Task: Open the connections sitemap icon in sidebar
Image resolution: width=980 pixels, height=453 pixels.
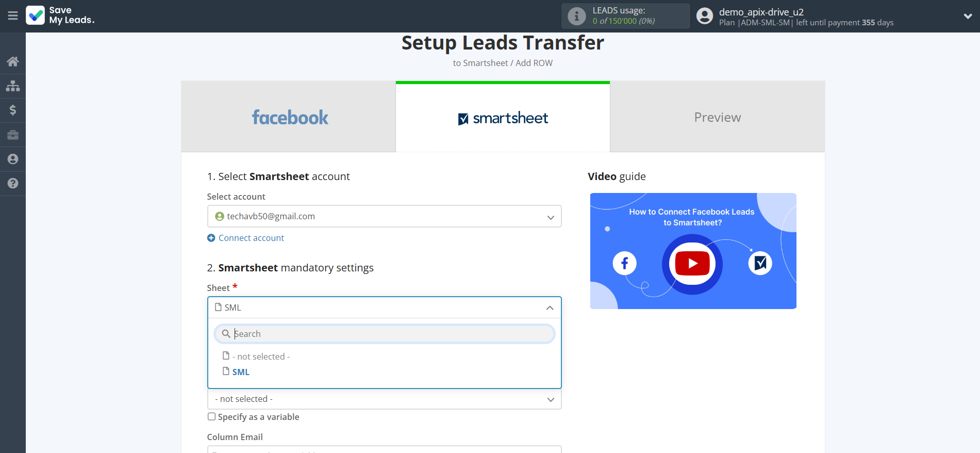Action: [x=13, y=86]
